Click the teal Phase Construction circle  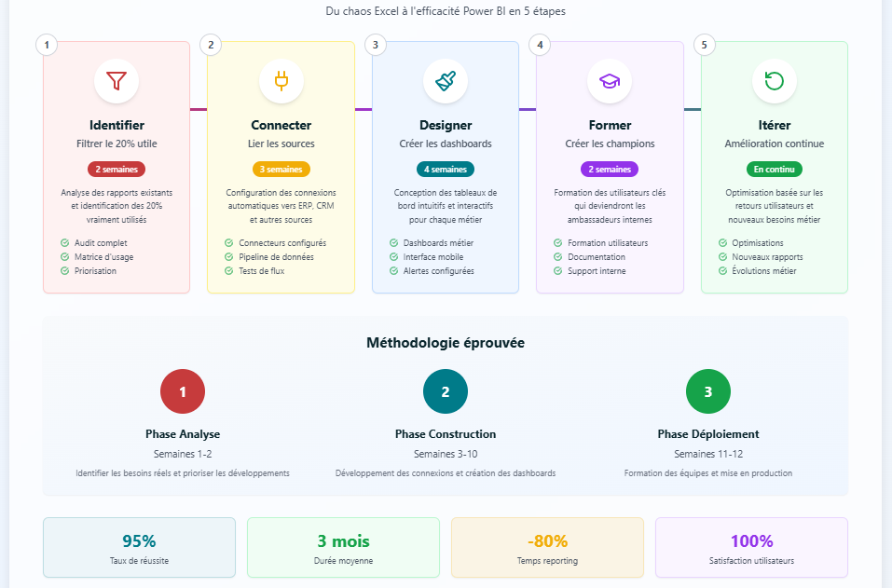tap(446, 391)
